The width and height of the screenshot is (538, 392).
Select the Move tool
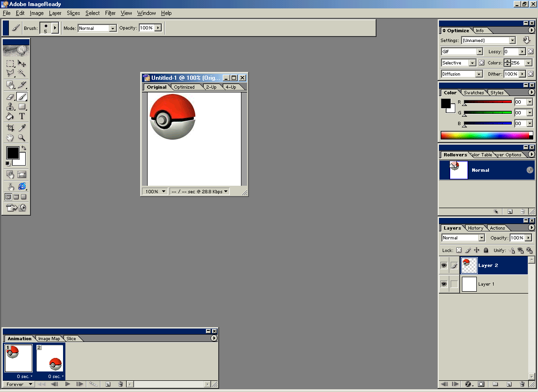click(21, 63)
